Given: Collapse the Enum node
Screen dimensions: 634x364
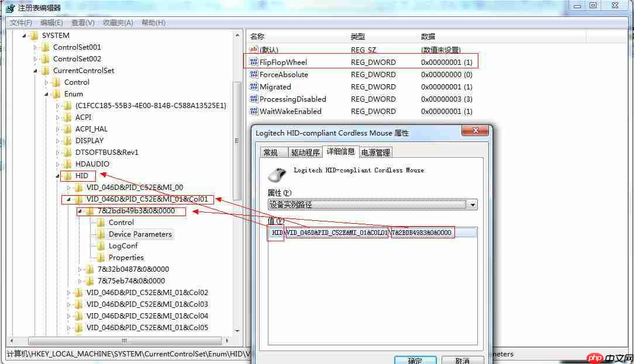Looking at the screenshot, I should [46, 94].
